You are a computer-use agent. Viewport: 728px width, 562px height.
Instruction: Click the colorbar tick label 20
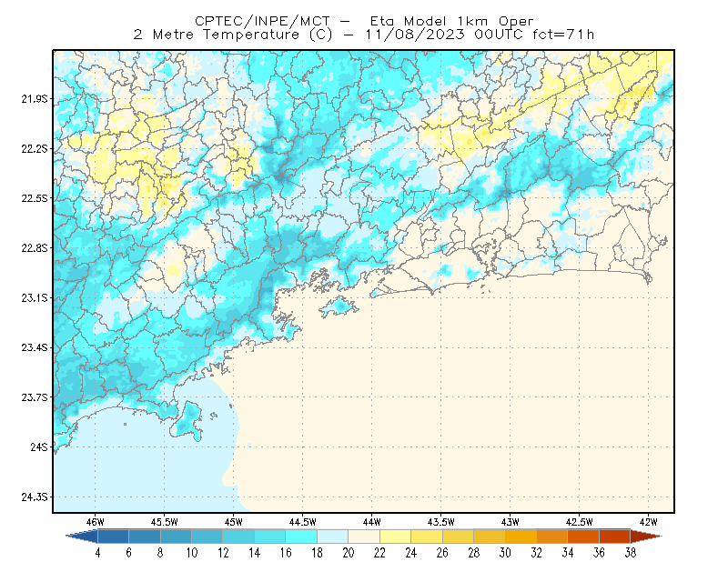[349, 553]
